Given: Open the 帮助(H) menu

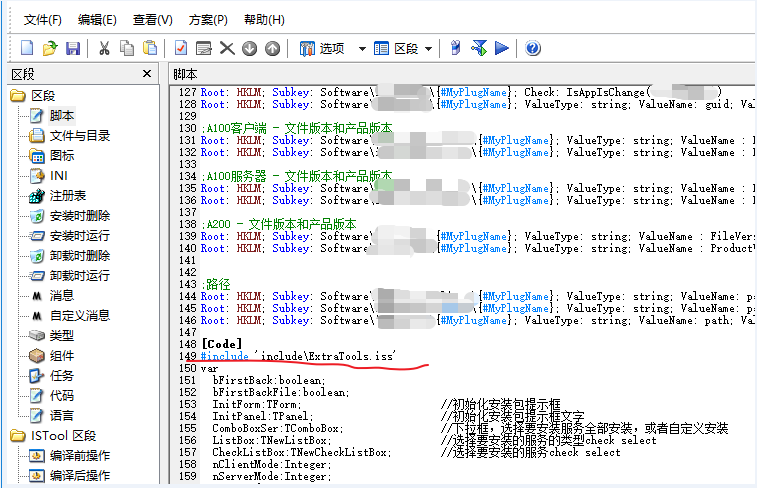Looking at the screenshot, I should (x=264, y=20).
